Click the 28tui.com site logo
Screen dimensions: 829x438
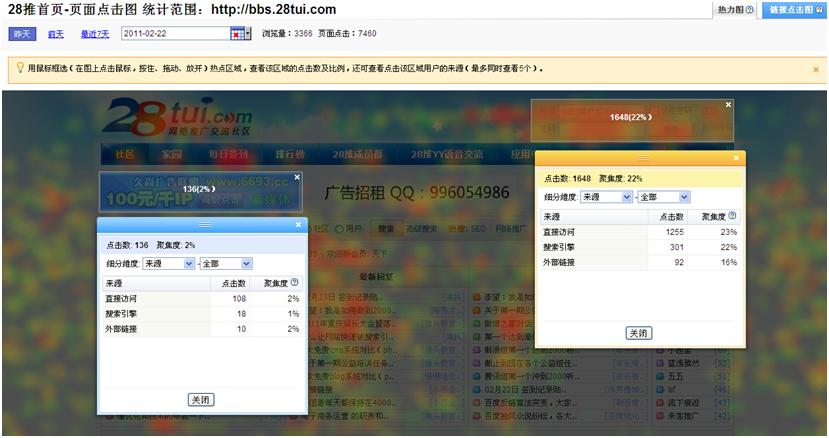tap(178, 116)
